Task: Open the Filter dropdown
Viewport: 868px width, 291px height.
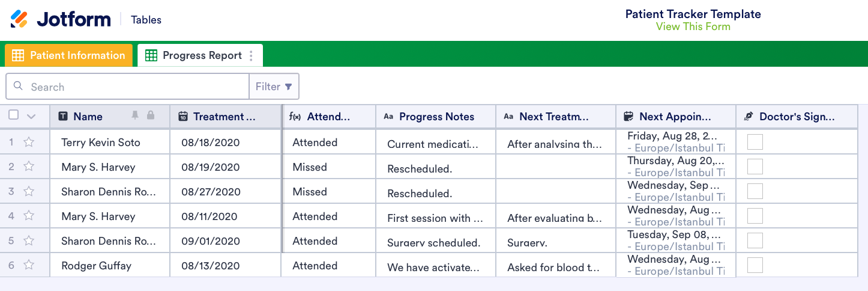Action: tap(274, 87)
